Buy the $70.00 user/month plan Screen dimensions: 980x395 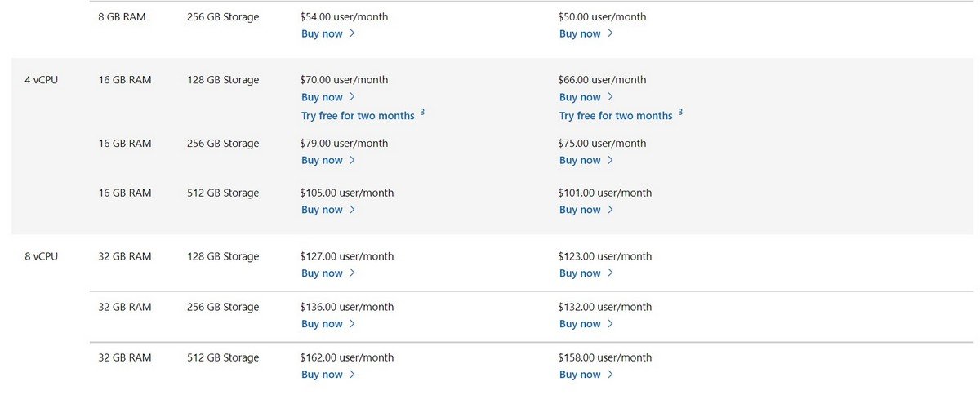[322, 97]
